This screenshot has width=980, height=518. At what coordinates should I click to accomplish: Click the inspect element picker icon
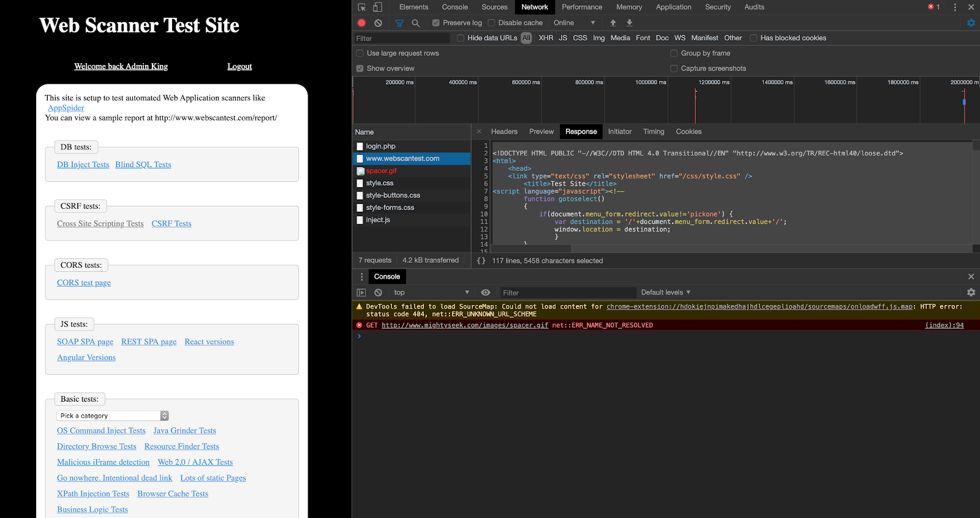[362, 7]
